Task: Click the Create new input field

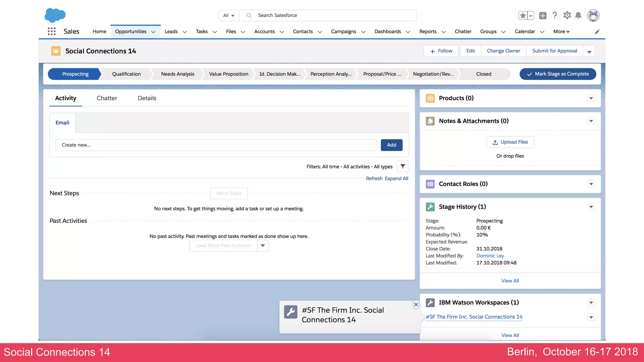Action: pos(216,145)
